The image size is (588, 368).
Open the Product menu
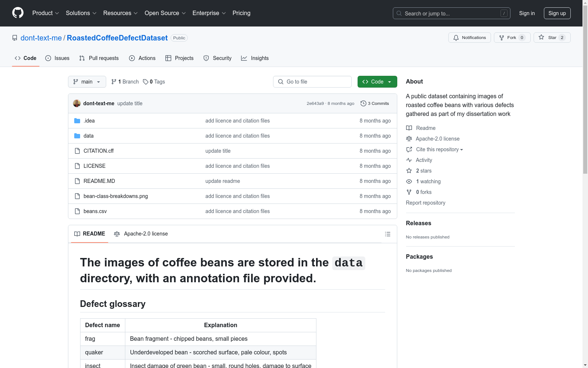pos(46,13)
